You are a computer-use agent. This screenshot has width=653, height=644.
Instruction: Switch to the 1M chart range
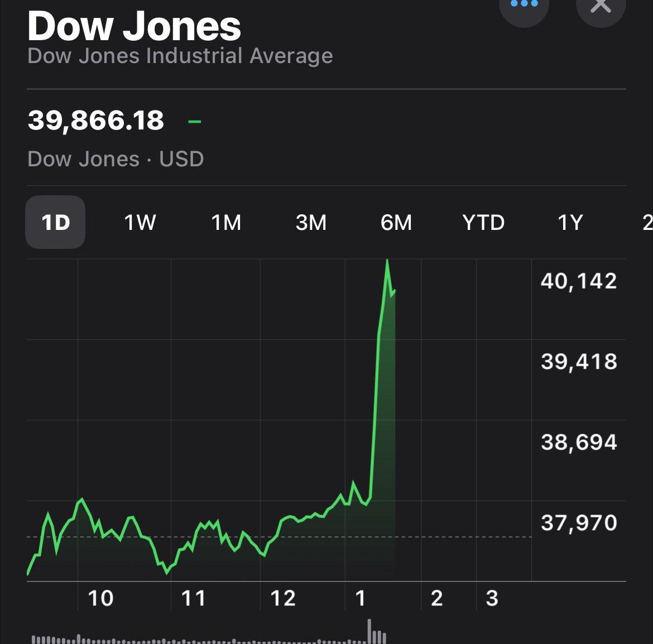[x=226, y=222]
